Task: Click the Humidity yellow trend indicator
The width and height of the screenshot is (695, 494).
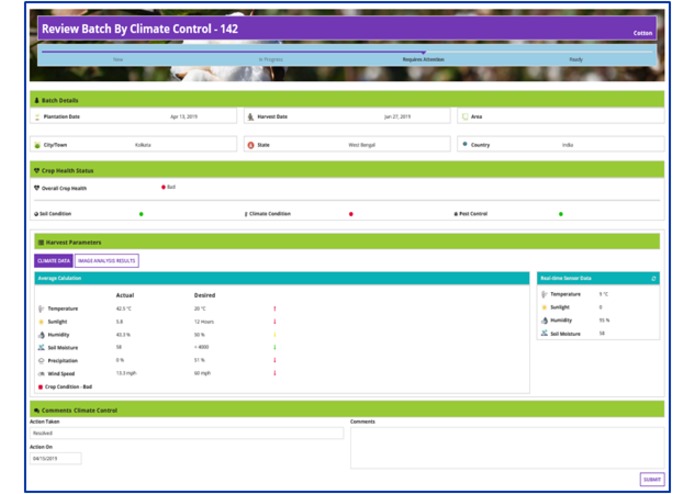Action: tap(275, 335)
